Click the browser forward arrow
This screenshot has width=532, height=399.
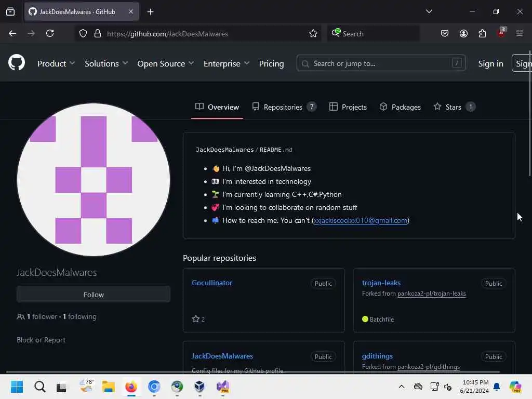coord(31,33)
